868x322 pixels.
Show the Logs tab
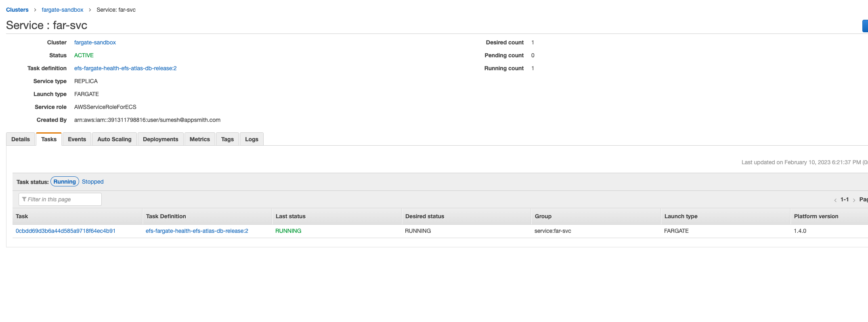(252, 139)
